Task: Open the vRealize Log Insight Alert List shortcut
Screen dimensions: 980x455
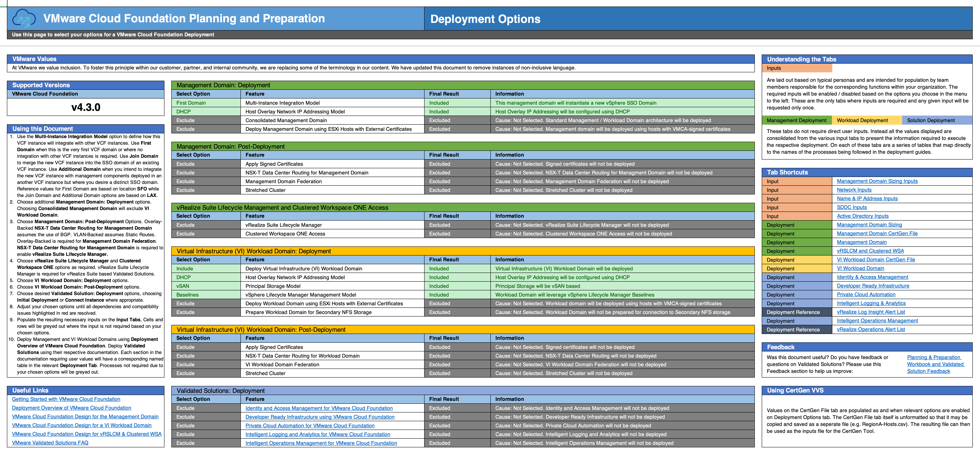Action: tap(871, 312)
